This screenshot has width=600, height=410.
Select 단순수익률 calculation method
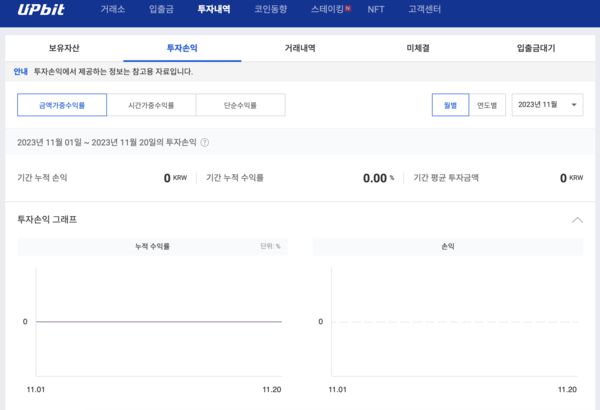240,105
